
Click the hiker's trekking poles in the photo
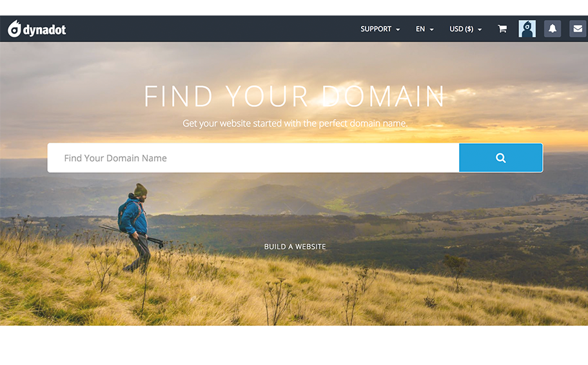pyautogui.click(x=132, y=235)
